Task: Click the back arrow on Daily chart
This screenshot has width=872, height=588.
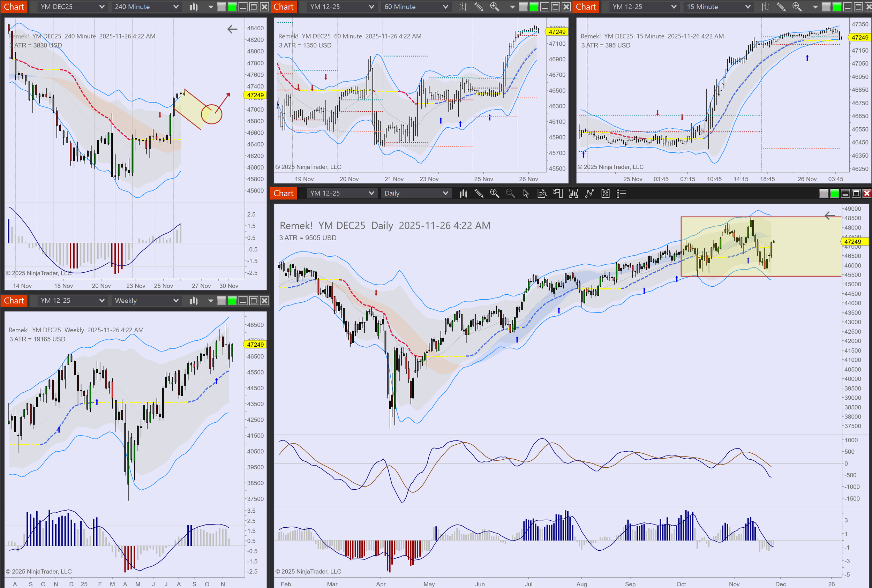Action: 829,215
